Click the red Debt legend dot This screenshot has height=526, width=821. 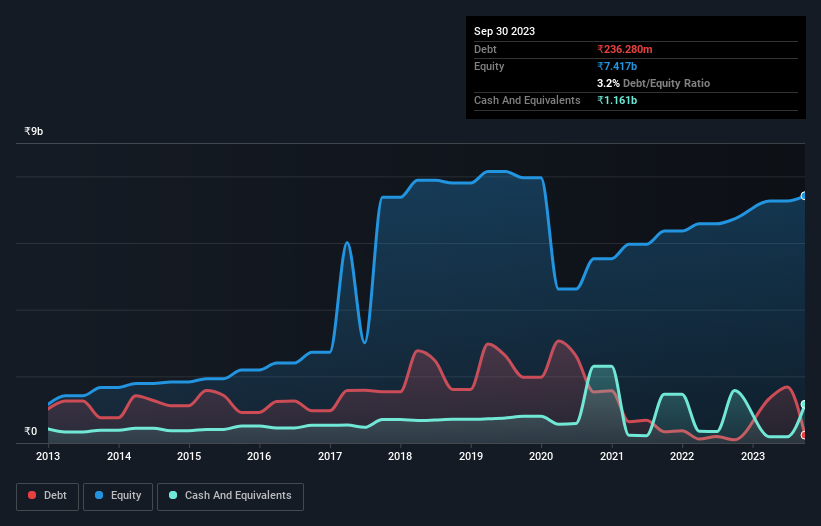coord(32,495)
